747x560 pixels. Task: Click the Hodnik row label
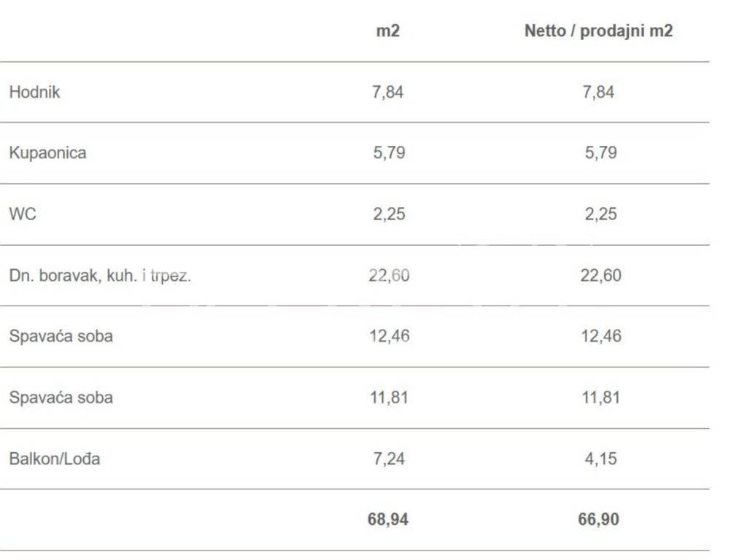click(34, 93)
